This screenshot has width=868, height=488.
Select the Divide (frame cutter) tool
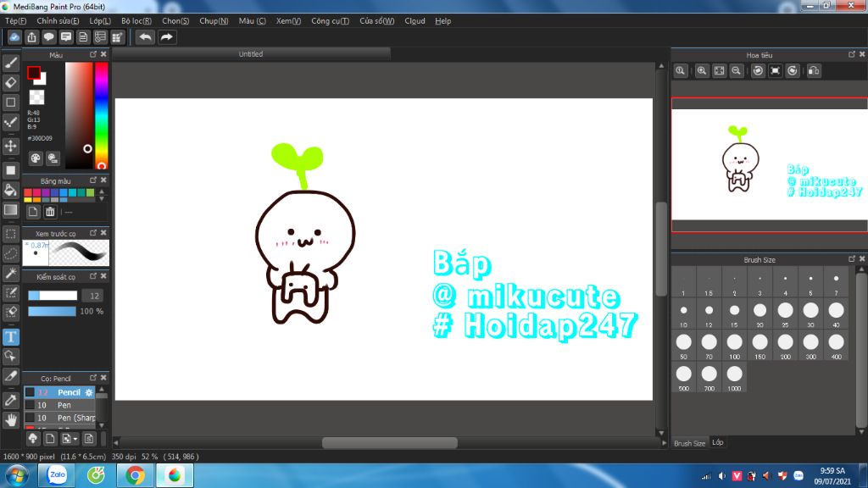[10, 376]
